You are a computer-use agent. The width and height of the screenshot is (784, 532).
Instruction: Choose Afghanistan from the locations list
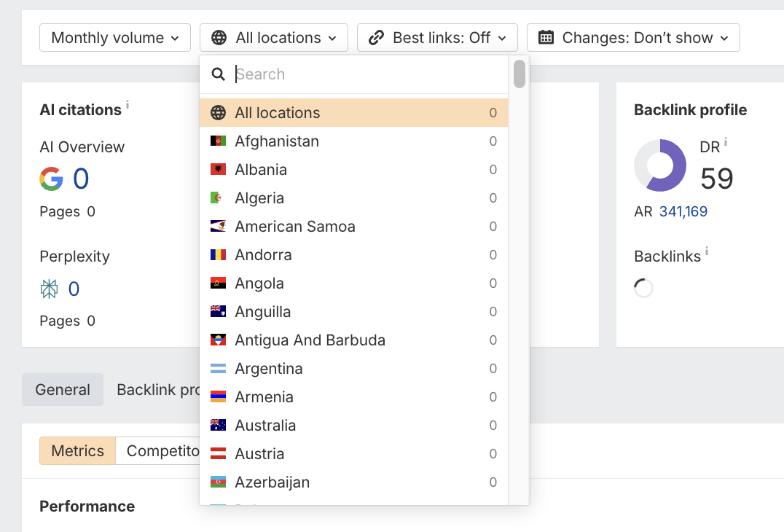pyautogui.click(x=353, y=141)
